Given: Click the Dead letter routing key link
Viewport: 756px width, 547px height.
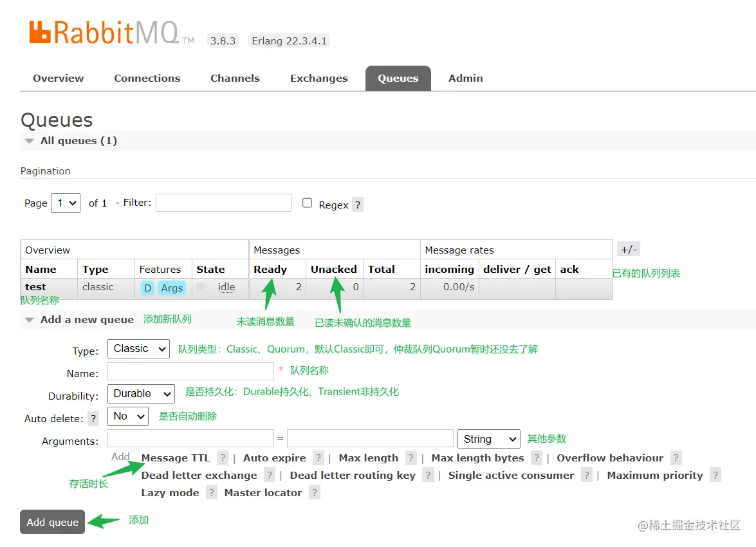Looking at the screenshot, I should point(353,475).
